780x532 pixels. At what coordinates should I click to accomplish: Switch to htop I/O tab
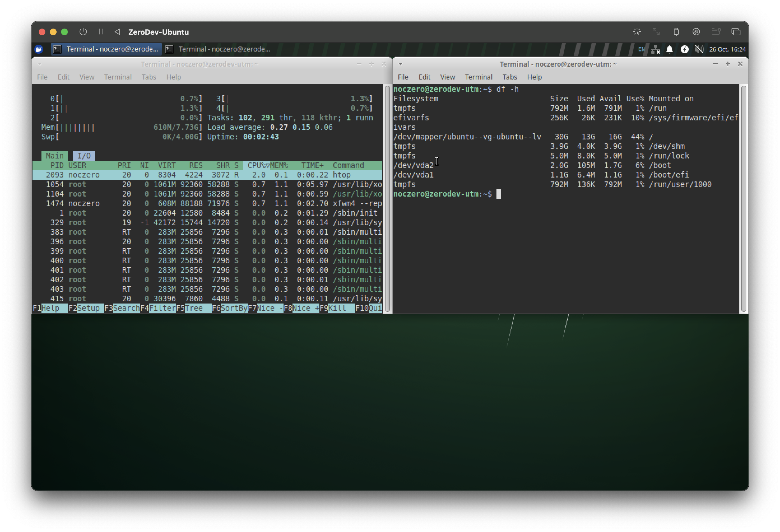click(x=83, y=156)
